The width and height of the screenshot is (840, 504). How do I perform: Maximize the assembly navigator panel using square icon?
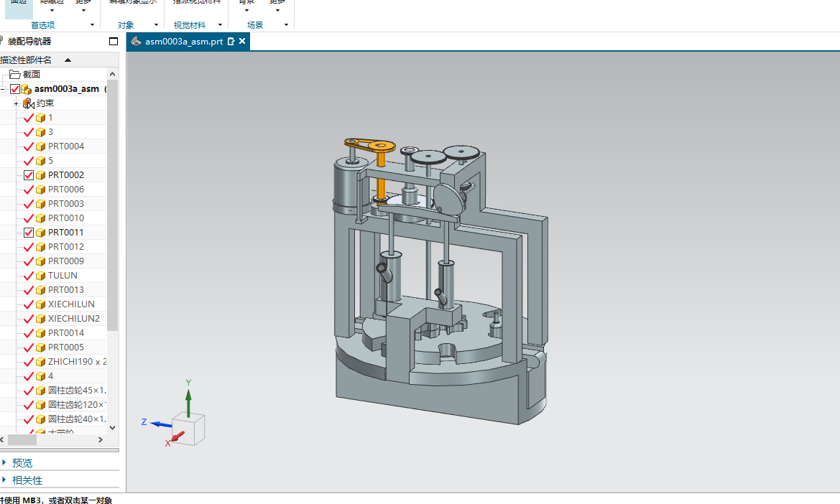coord(113,41)
